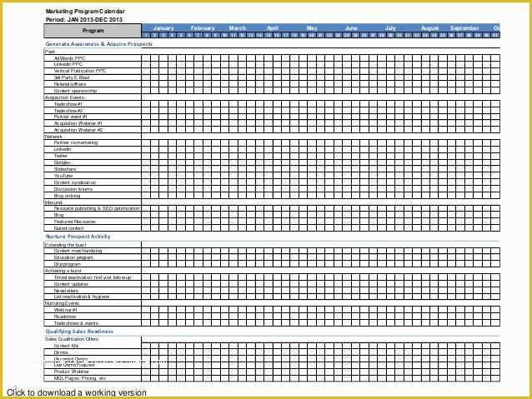Image resolution: width=532 pixels, height=399 pixels.
Task: Select the AdWords PPC row label
Action: click(69, 58)
